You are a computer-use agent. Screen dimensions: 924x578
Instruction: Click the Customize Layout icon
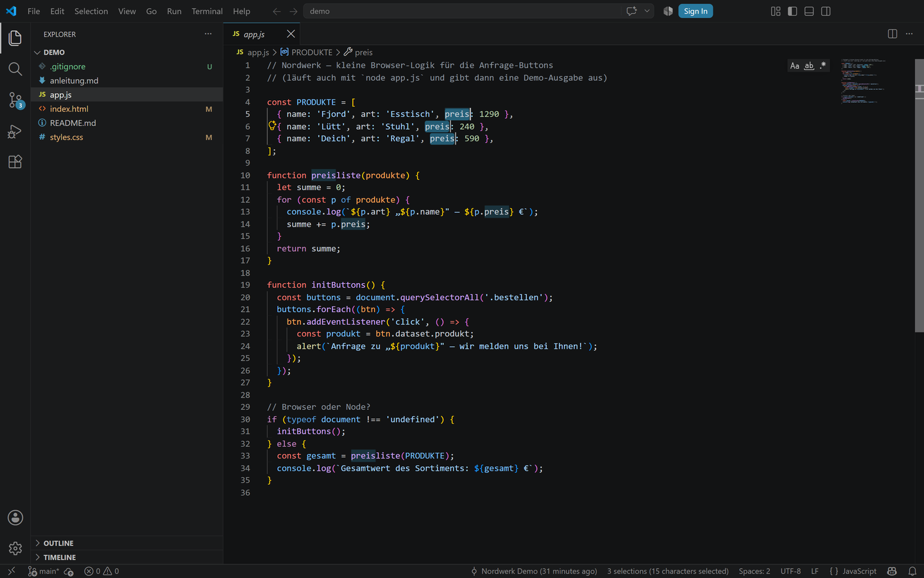776,11
